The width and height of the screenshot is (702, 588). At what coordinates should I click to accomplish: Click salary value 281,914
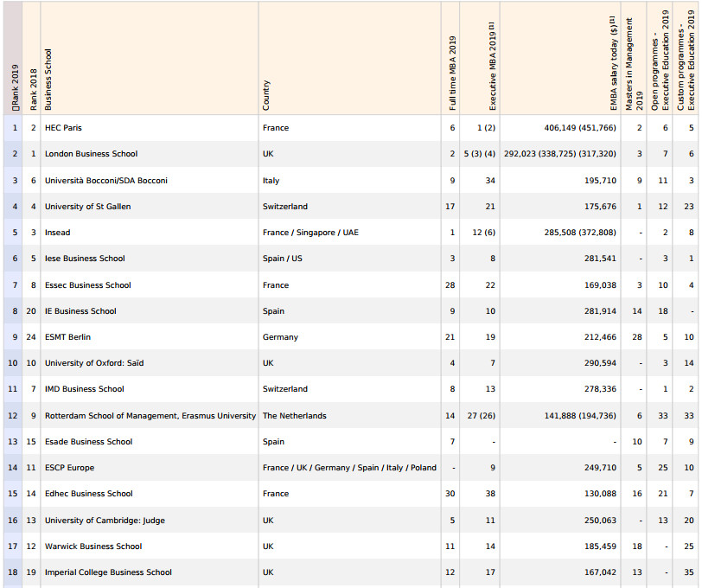pyautogui.click(x=600, y=311)
